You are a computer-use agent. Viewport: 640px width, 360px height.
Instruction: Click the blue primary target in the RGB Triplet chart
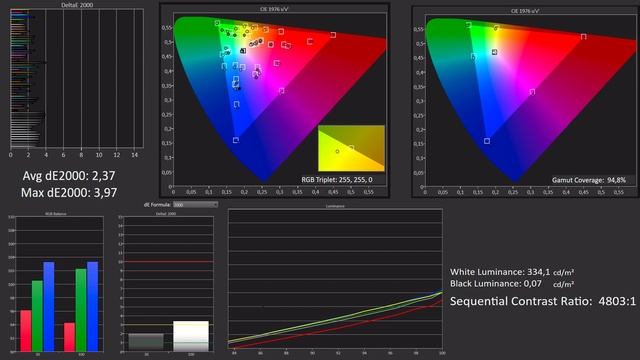236,140
